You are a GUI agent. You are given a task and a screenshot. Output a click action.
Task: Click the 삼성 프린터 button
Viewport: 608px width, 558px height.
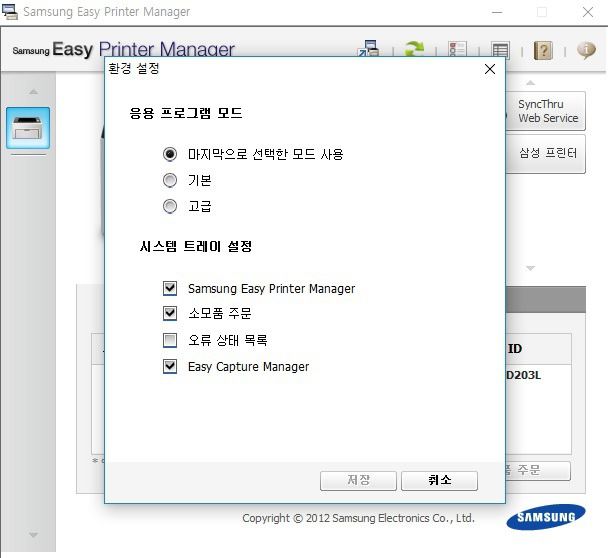pyautogui.click(x=546, y=154)
